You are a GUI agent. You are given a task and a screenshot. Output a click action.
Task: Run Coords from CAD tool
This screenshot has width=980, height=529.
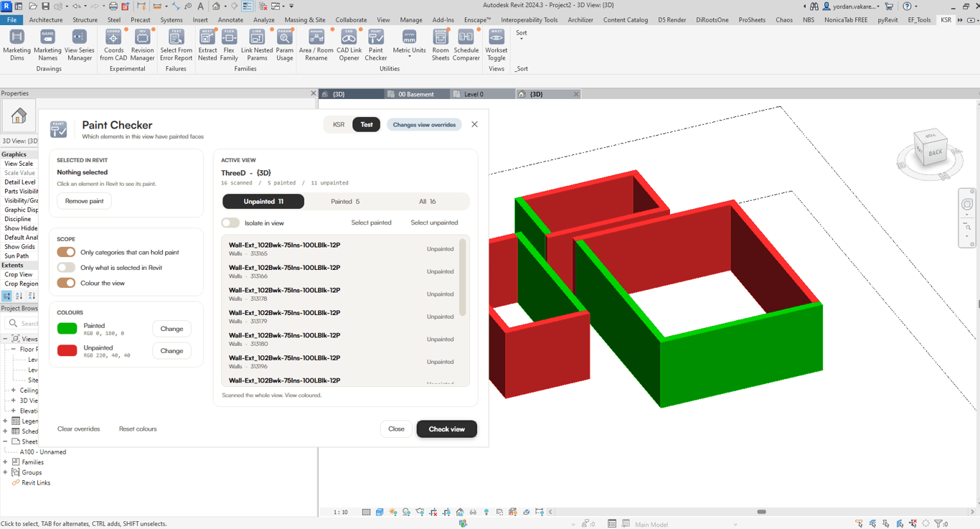113,45
